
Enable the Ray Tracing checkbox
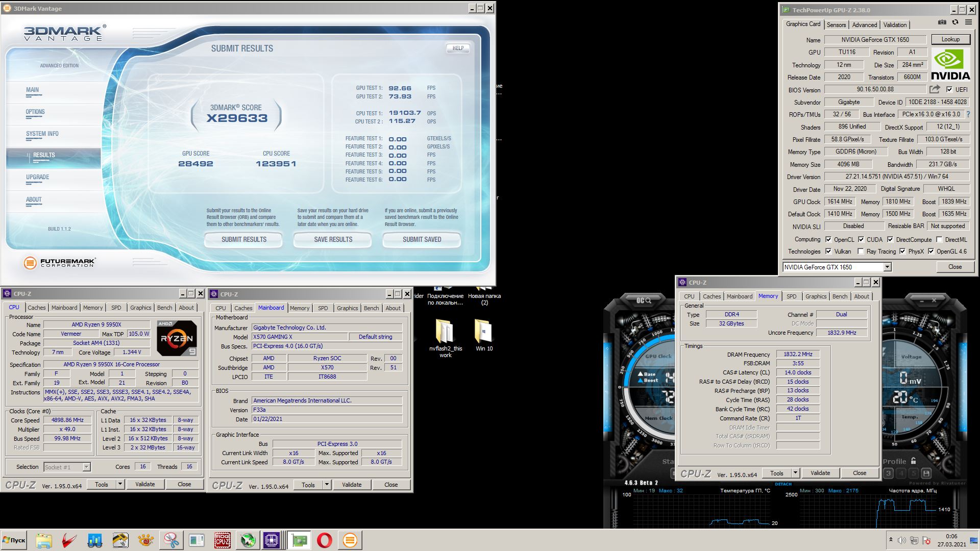click(x=861, y=252)
